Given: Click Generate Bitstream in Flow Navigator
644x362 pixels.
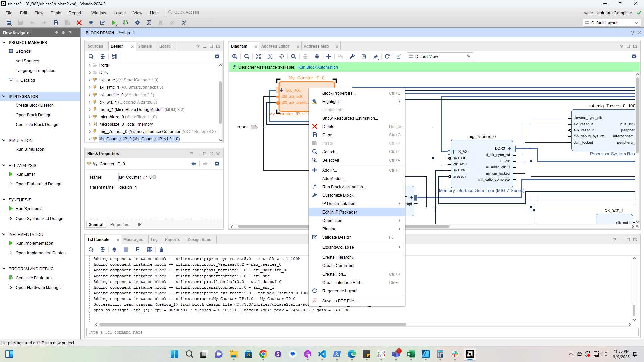Looking at the screenshot, I should [x=34, y=278].
